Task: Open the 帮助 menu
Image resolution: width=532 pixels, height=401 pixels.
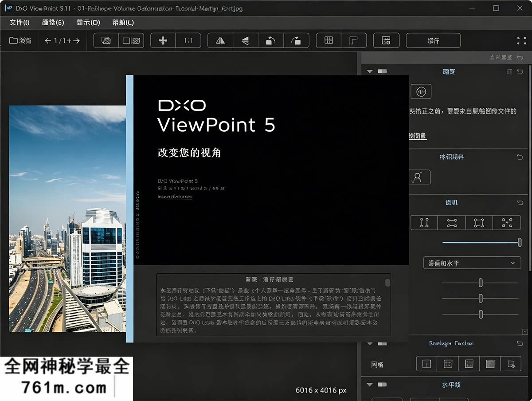Action: pyautogui.click(x=123, y=22)
